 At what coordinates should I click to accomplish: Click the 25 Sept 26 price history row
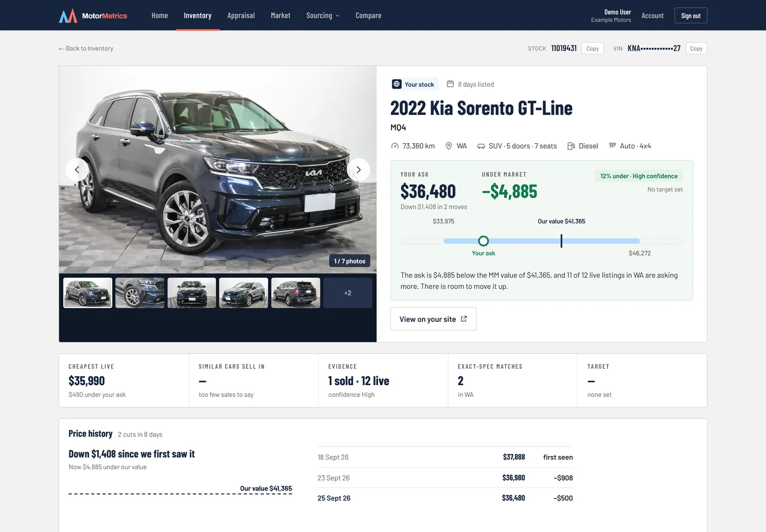(x=445, y=498)
